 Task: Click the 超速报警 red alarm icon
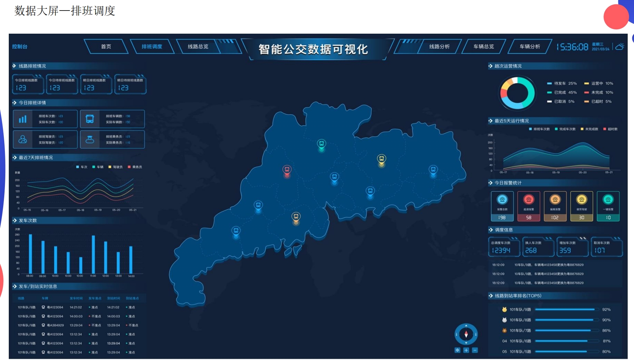tap(528, 200)
